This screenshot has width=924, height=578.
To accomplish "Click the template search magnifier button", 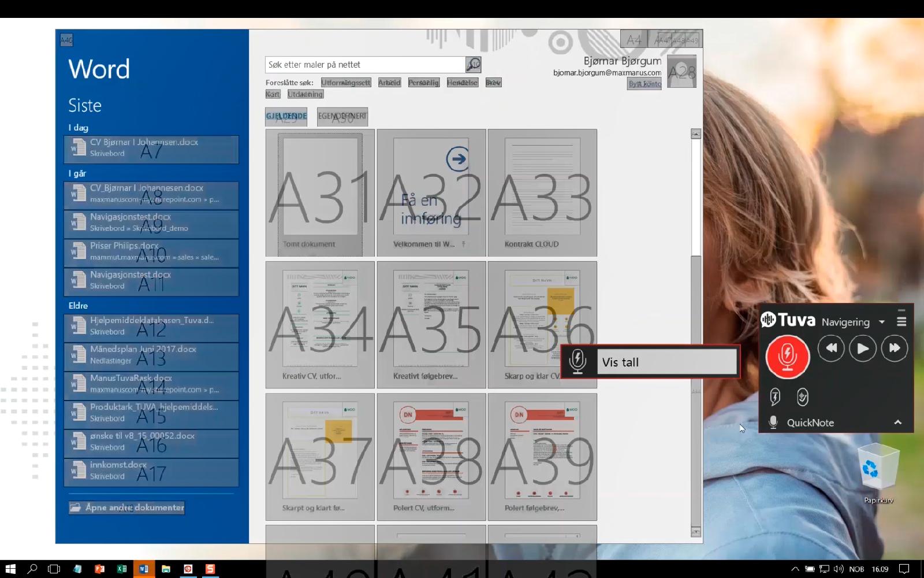I will point(474,65).
